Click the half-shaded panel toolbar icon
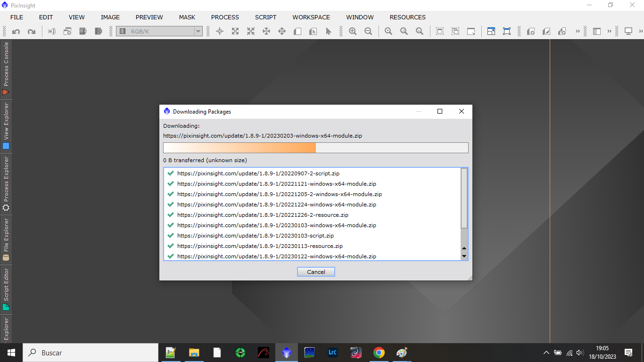This screenshot has height=362, width=644. [597, 32]
